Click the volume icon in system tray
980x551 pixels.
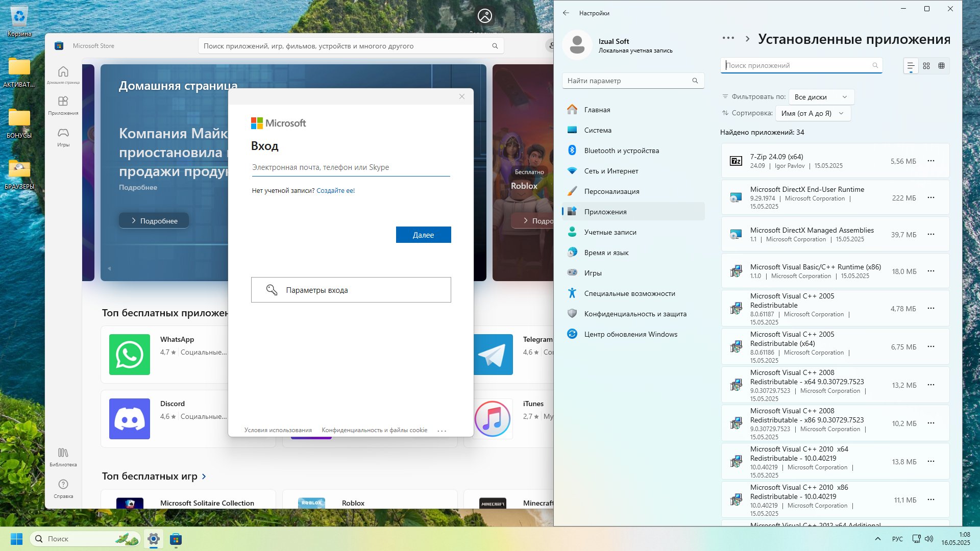[x=929, y=539]
